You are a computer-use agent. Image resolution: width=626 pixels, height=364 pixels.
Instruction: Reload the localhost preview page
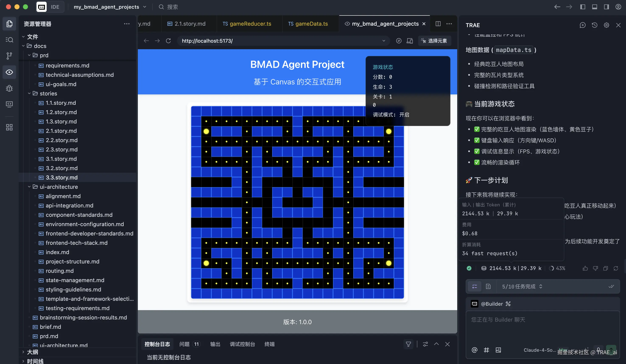(168, 41)
